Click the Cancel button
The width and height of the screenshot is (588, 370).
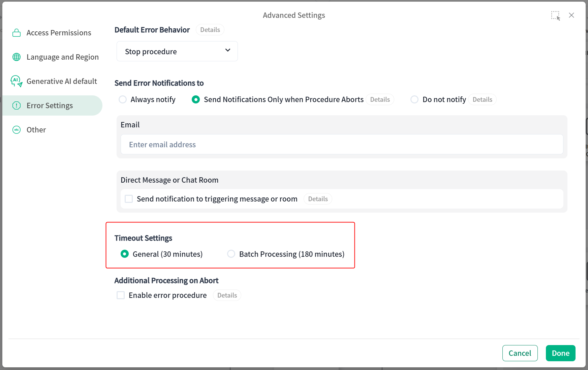point(520,353)
